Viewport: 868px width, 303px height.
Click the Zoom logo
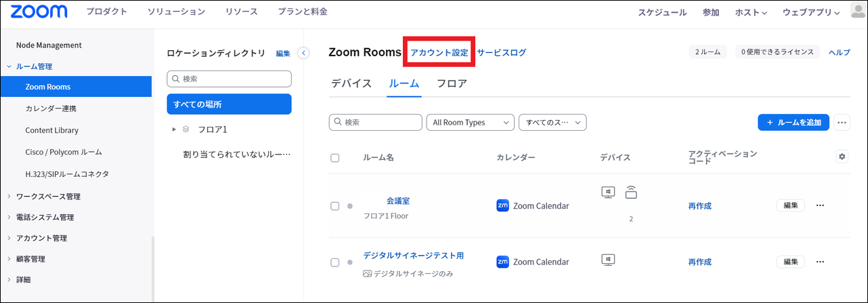tap(39, 12)
